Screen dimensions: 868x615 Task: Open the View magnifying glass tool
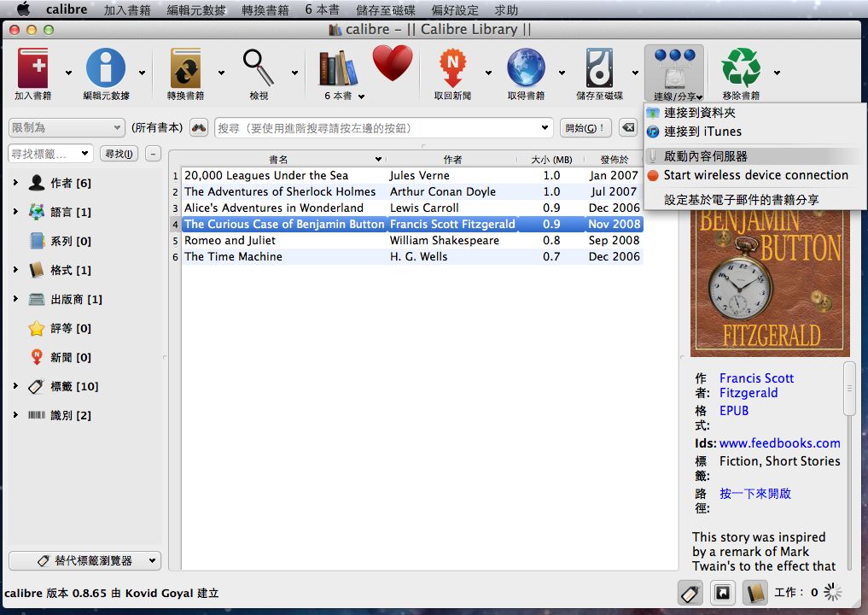coord(259,67)
